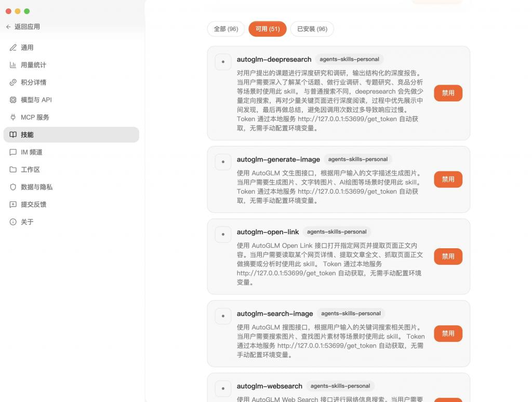The width and height of the screenshot is (532, 402).
Task: Click agents-skills-personal tag on autoglm-generate-image
Action: tap(358, 159)
